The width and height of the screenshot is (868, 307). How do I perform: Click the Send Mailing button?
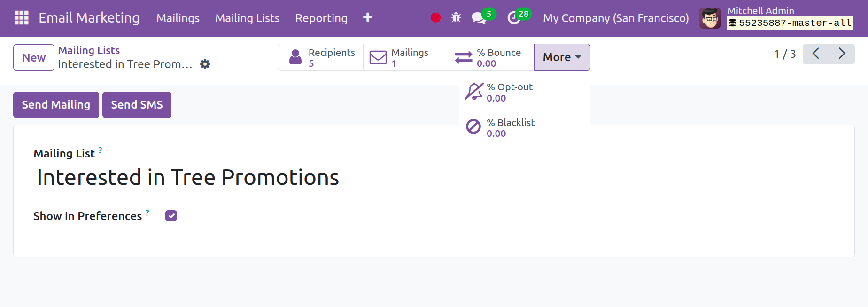[x=56, y=105]
